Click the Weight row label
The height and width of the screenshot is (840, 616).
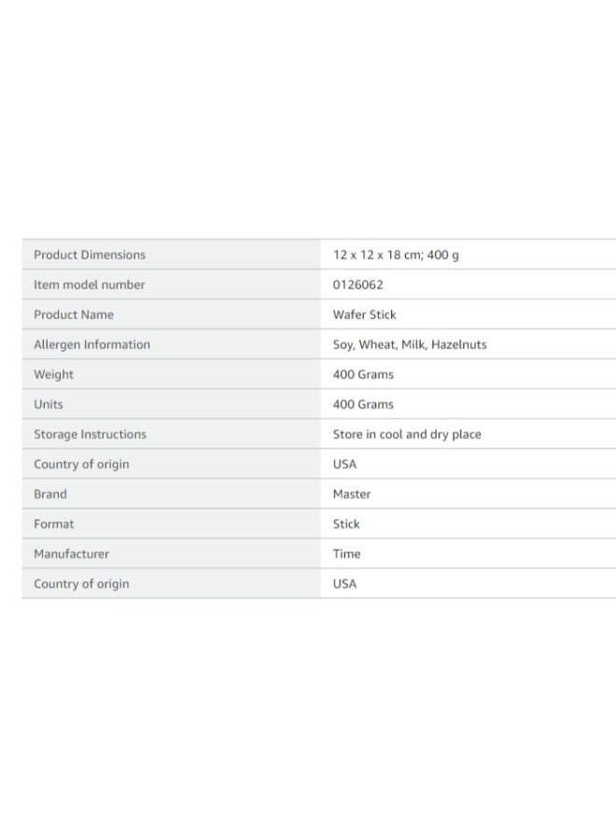click(x=53, y=375)
